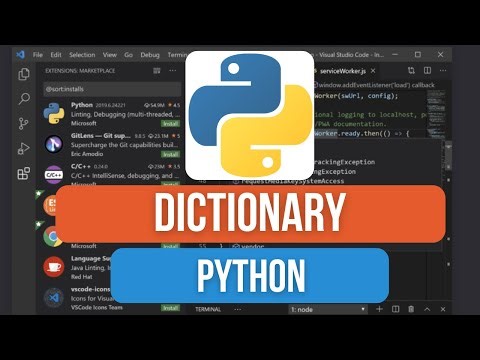Select the TERMINAL panel tab
This screenshot has height=360, width=480.
208,309
